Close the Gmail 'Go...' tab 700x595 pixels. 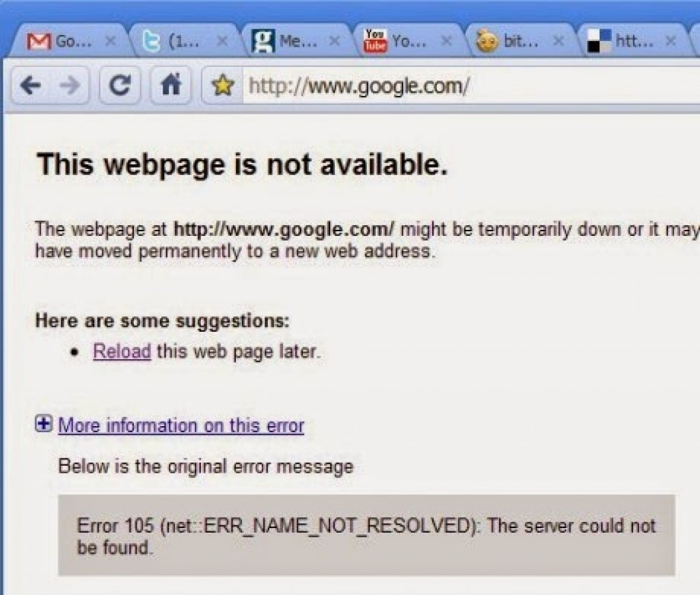(111, 42)
